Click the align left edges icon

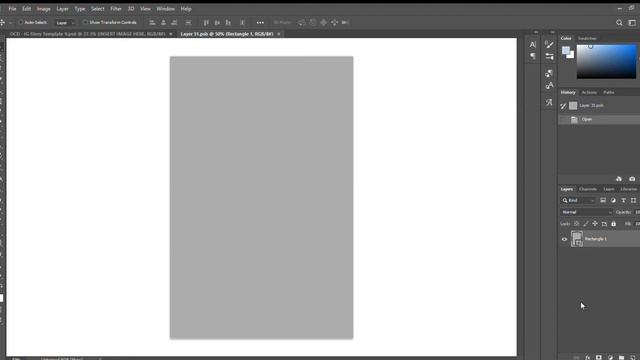click(152, 23)
